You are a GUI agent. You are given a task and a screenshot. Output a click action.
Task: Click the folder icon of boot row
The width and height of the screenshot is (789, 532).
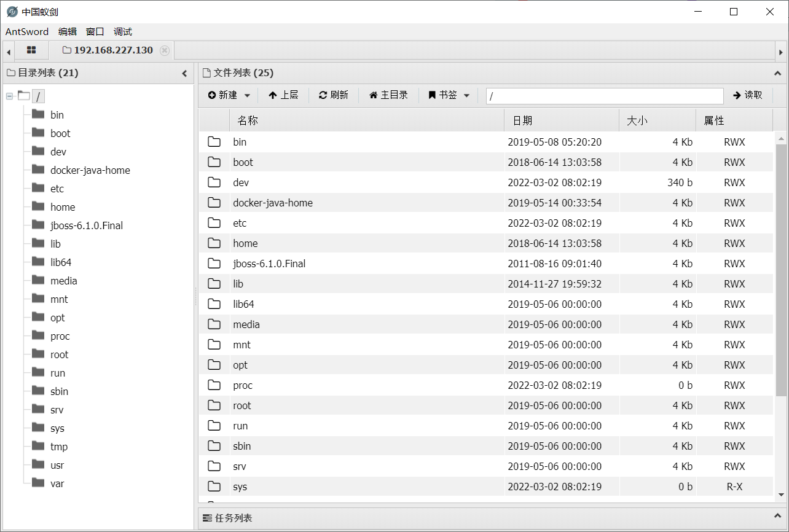tap(214, 162)
